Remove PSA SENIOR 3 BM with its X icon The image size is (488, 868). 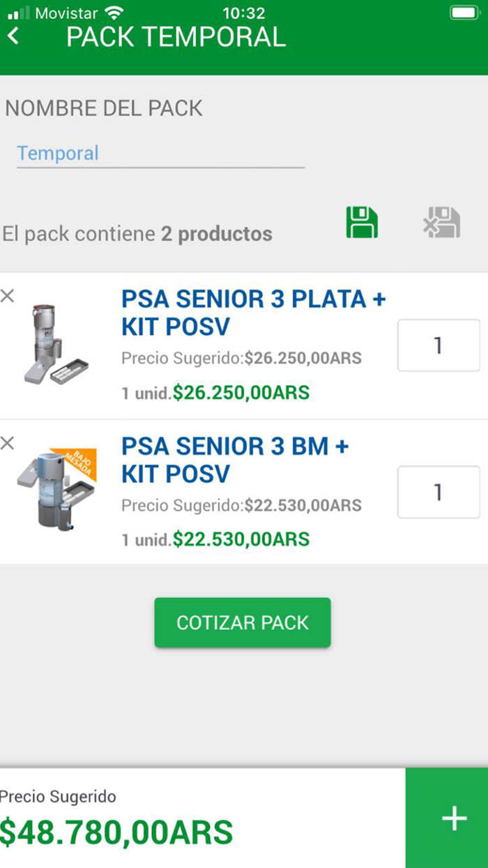pyautogui.click(x=8, y=443)
